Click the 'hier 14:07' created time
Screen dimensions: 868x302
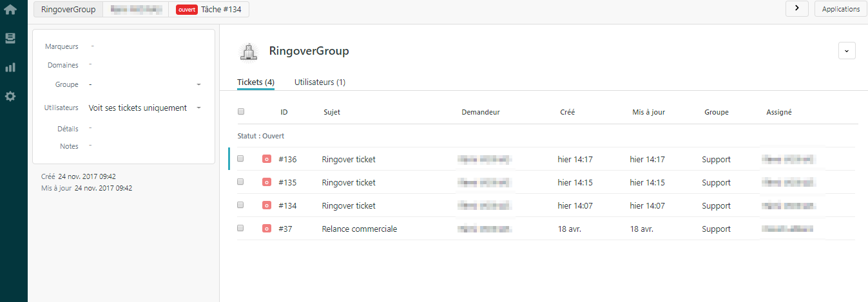pos(575,205)
